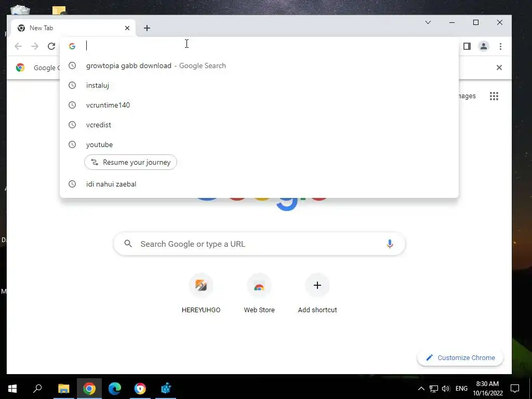Select the 'vcruntime140' suggestion
This screenshot has height=399, width=532.
259,105
